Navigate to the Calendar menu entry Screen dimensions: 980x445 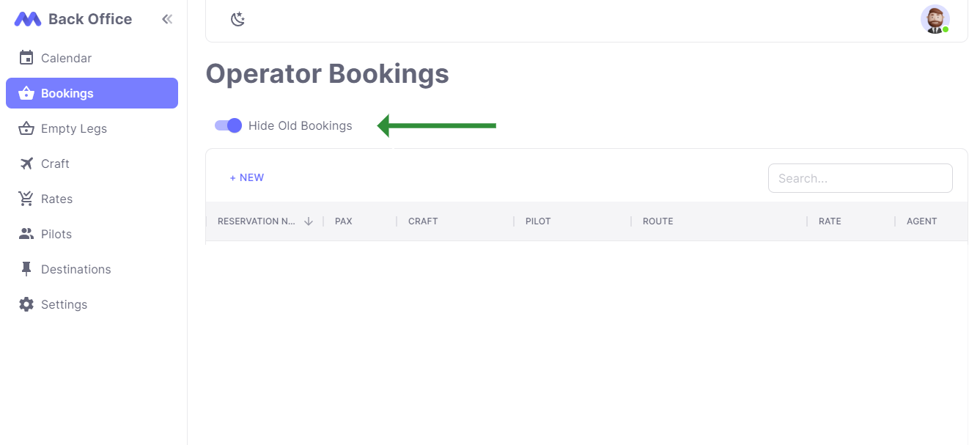point(67,58)
